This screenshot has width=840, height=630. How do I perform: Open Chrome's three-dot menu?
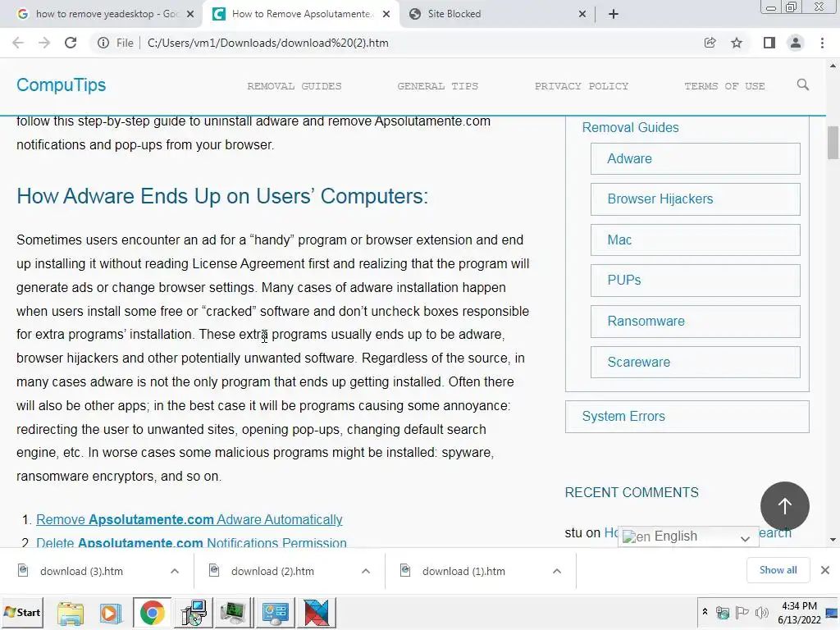(822, 43)
